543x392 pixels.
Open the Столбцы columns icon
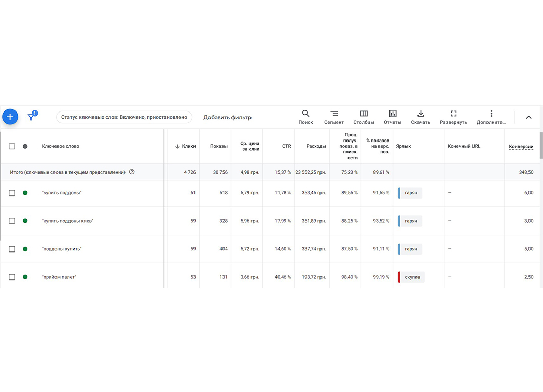[x=364, y=117]
